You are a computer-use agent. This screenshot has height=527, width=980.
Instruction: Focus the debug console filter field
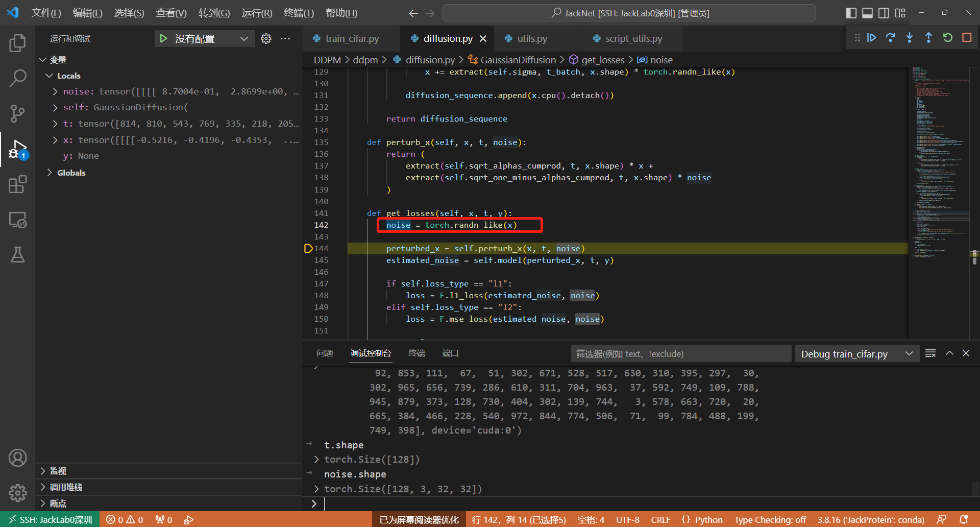[x=681, y=354]
